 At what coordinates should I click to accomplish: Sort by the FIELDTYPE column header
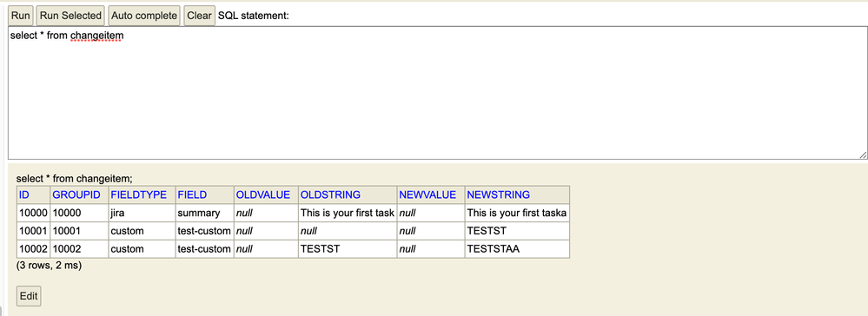coord(138,194)
